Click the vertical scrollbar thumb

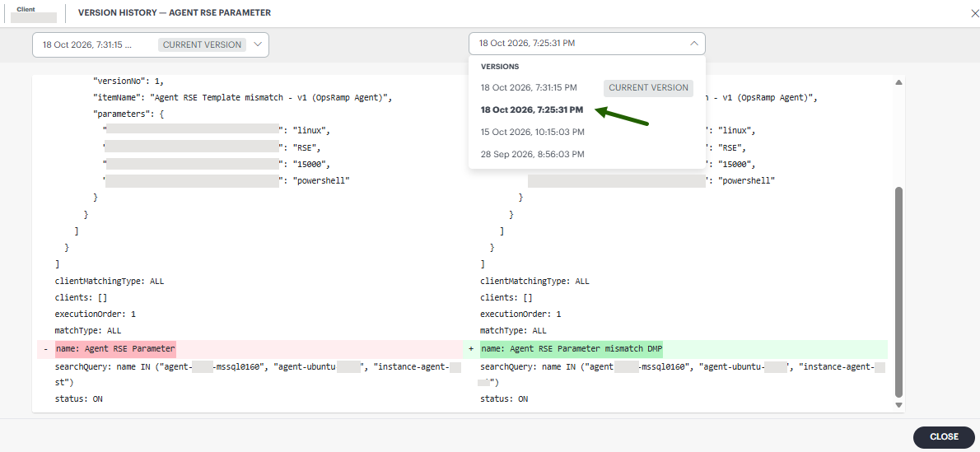[898, 292]
